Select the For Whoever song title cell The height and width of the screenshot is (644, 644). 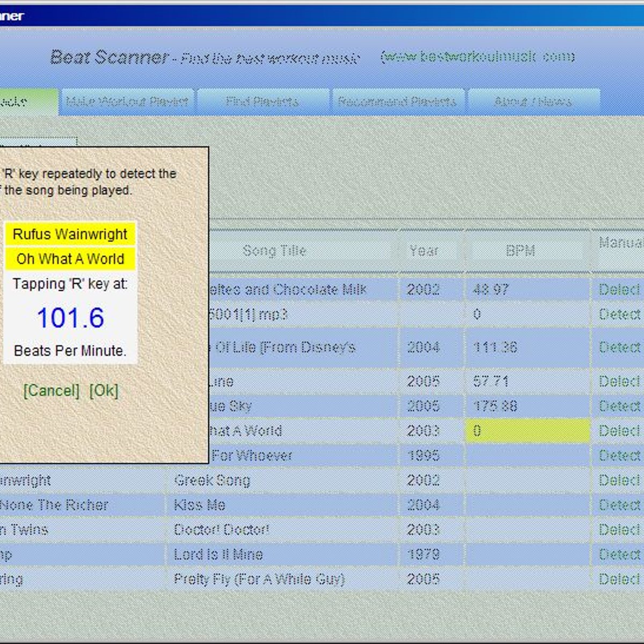tap(303, 455)
